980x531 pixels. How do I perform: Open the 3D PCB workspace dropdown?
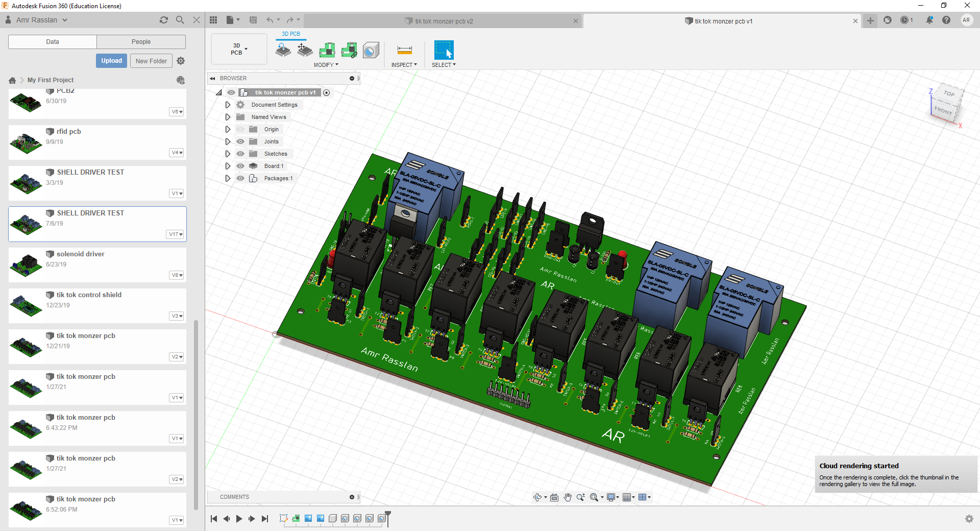tap(239, 49)
